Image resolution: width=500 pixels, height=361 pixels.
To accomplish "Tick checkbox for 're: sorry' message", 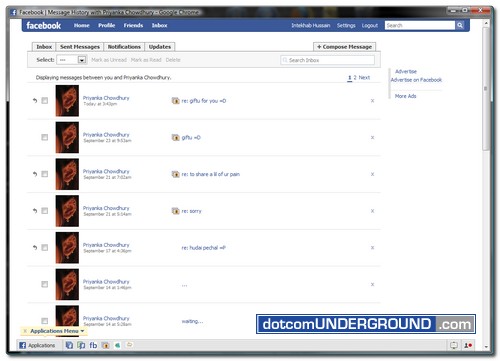I will 45,211.
